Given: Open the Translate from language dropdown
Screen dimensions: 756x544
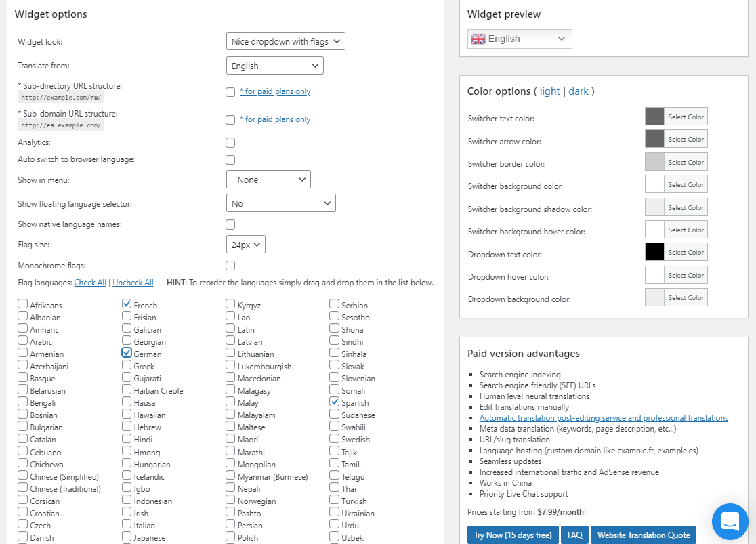Looking at the screenshot, I should pos(274,65).
